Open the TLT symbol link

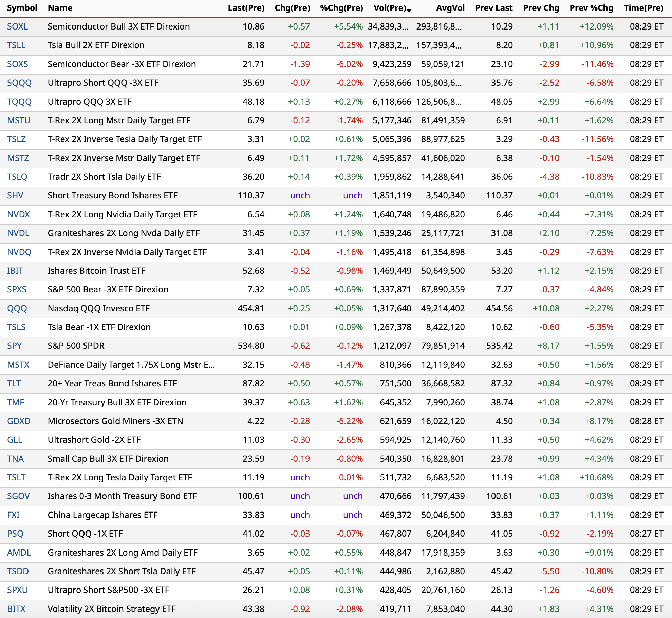[x=14, y=383]
